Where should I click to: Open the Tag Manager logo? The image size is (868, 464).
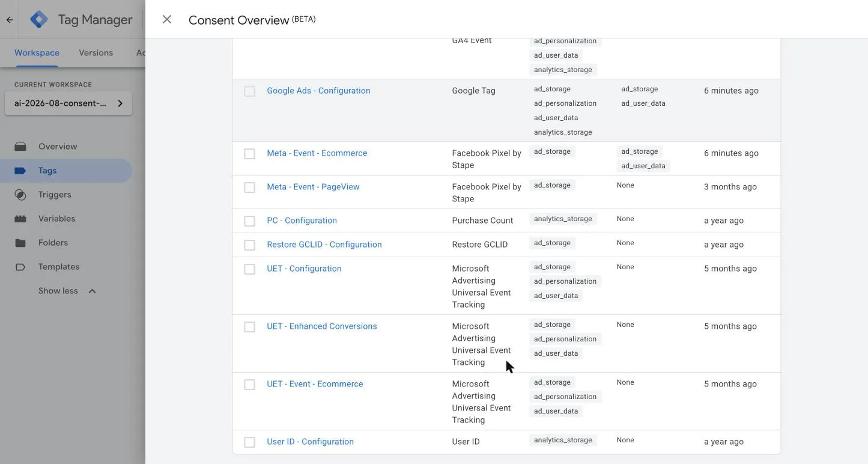pos(39,19)
